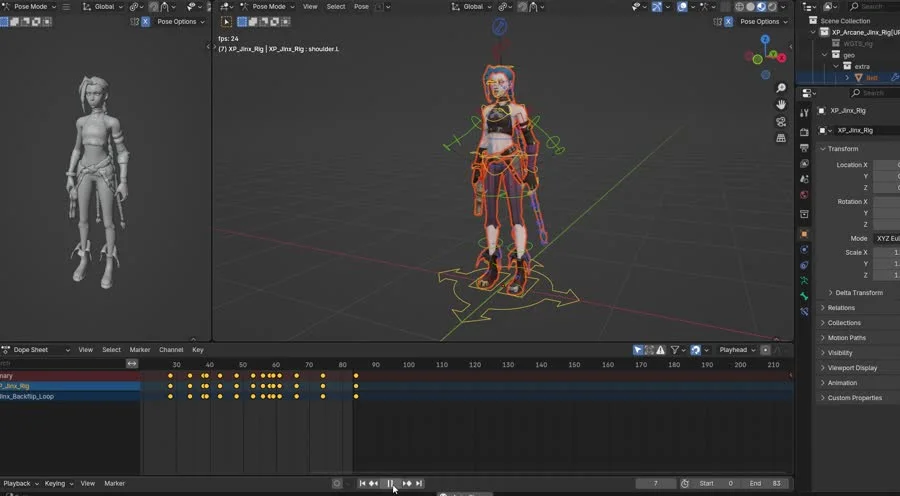Open the Tool properties tab icon
This screenshot has height=496, width=900.
click(x=804, y=113)
